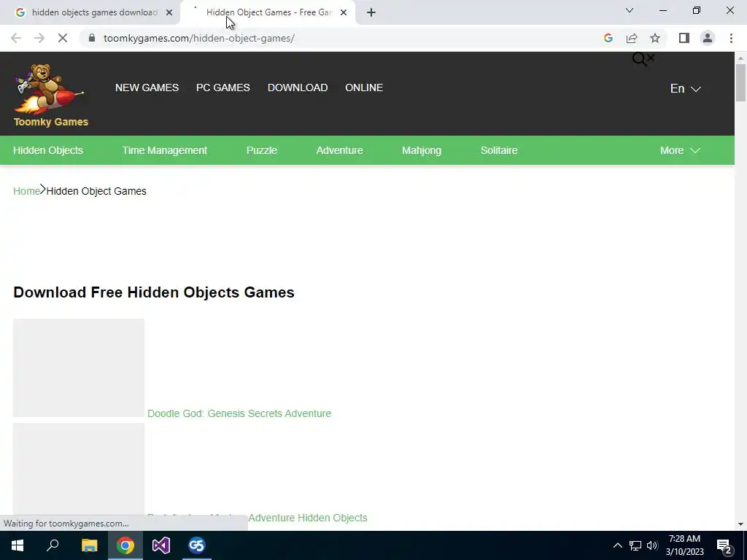747x560 pixels.
Task: Open Visual Studio from the taskbar
Action: tap(161, 545)
